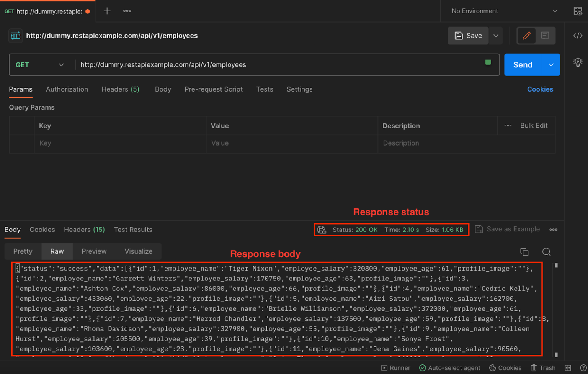Screen dimensions: 588x374
Task: Copy the response body to clipboard
Action: 524,252
